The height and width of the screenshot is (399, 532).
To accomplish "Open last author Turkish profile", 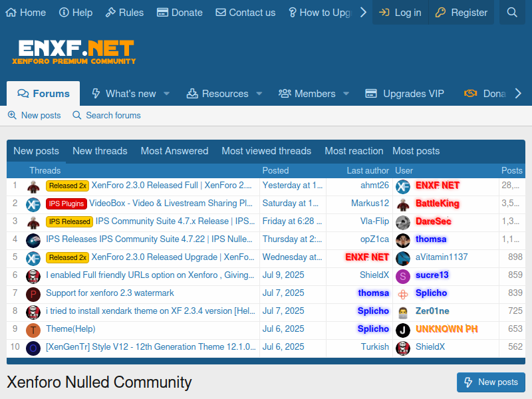I will click(375, 347).
